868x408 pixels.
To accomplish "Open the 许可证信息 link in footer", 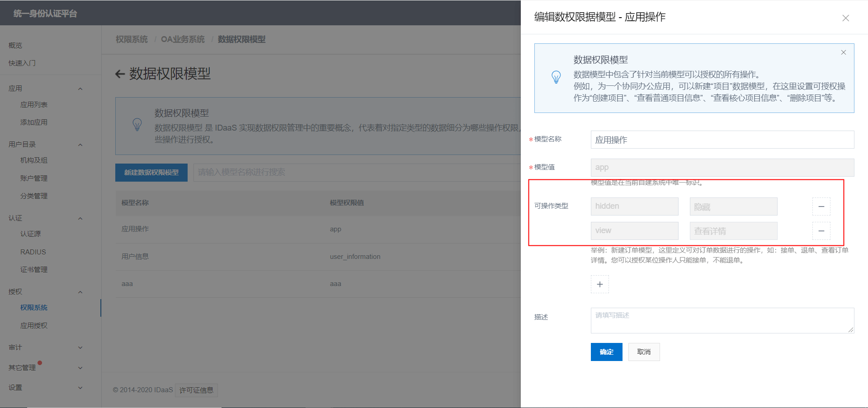I will tap(196, 390).
